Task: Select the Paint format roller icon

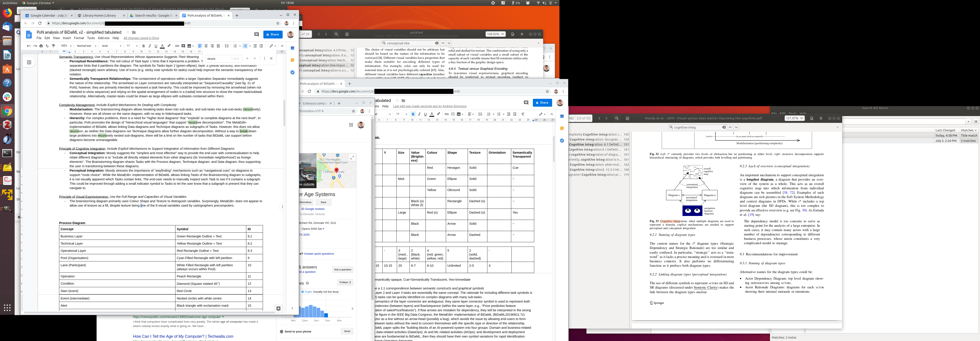Action: coord(53,46)
